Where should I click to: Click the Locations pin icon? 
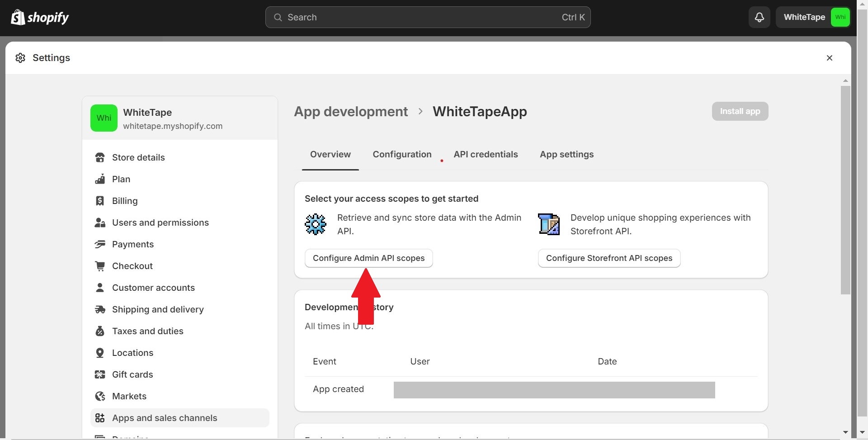click(100, 353)
